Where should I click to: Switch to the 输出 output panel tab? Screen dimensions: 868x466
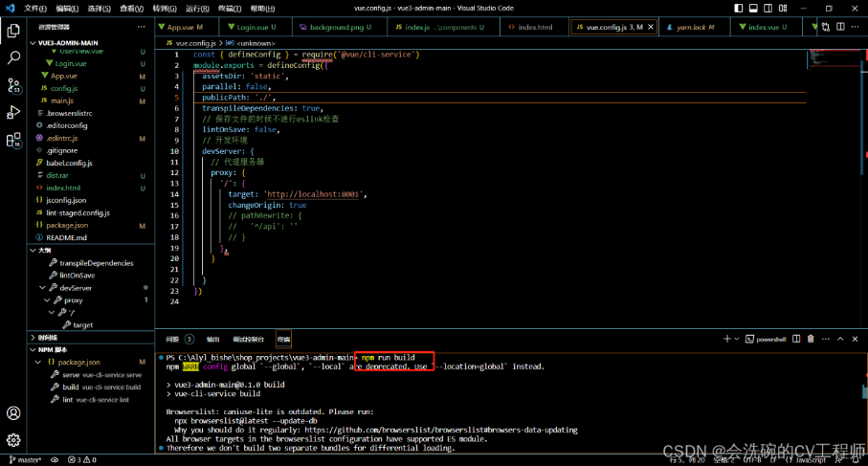(213, 340)
